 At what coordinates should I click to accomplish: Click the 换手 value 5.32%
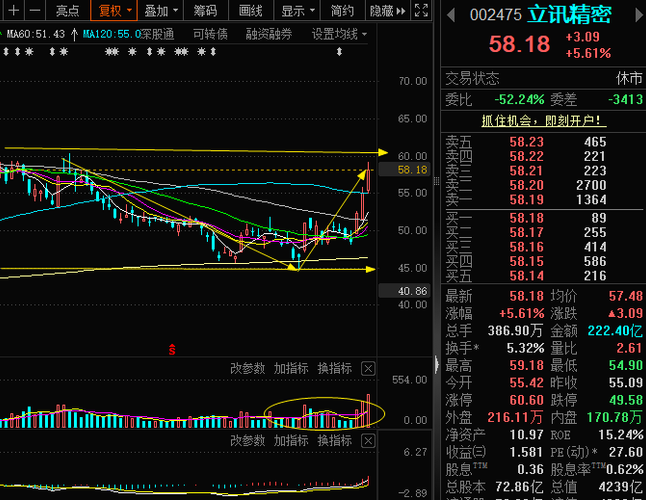click(x=525, y=348)
